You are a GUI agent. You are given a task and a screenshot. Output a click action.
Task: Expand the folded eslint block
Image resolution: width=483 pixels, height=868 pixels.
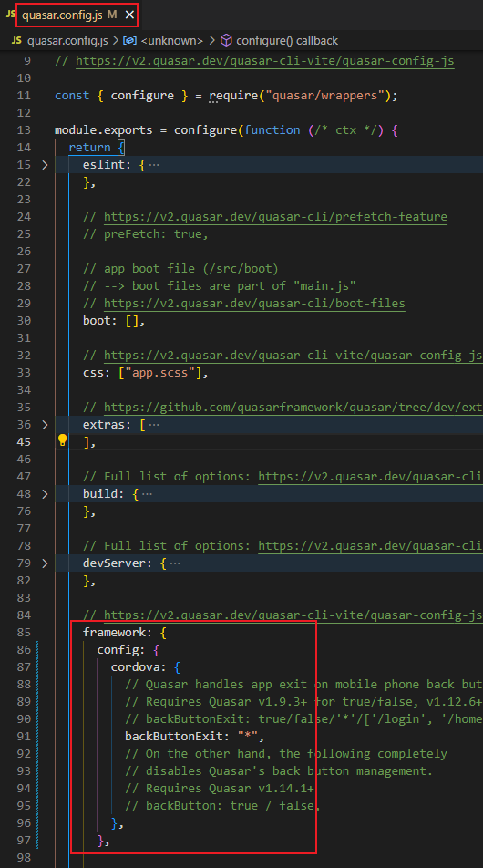[46, 165]
